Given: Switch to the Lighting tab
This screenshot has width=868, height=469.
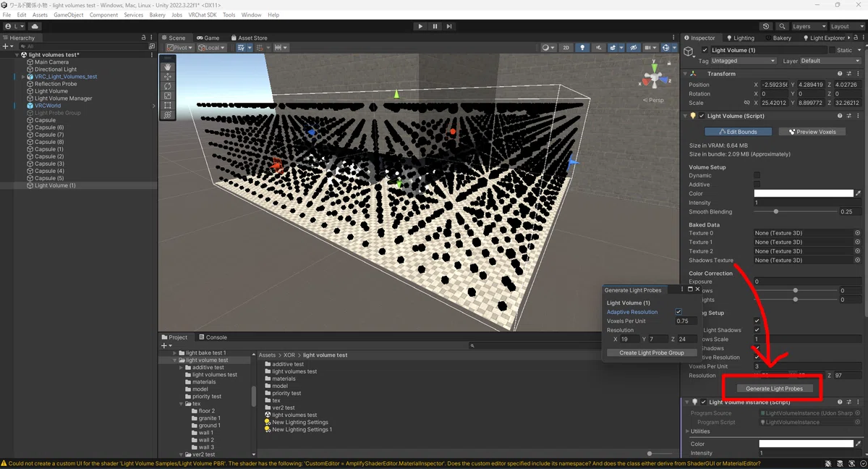Looking at the screenshot, I should [740, 38].
